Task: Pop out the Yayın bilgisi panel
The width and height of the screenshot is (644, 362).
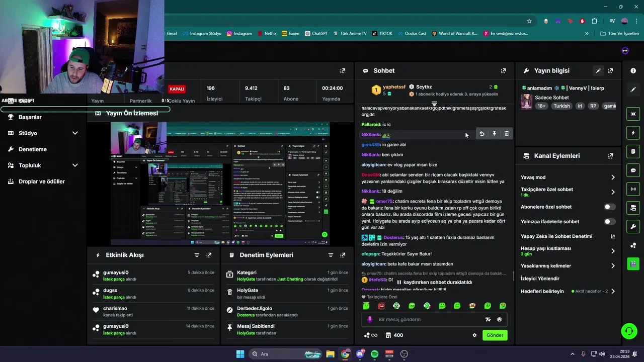Action: coord(610,71)
